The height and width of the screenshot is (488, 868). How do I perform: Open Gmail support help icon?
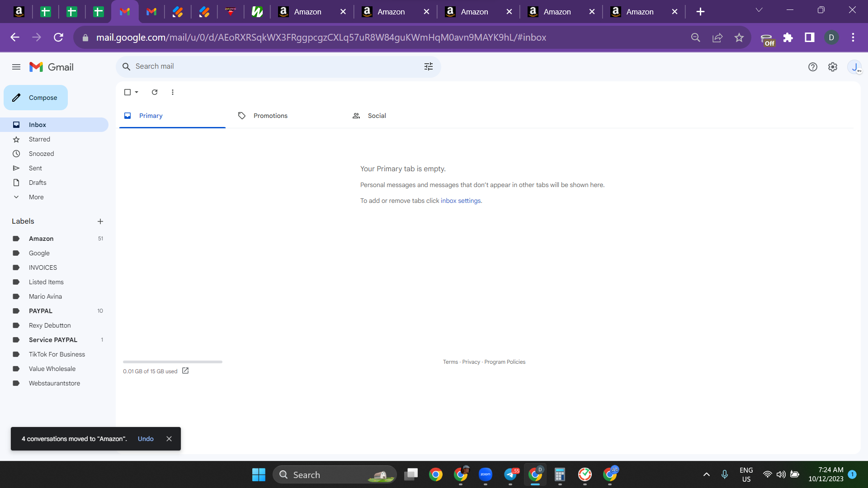click(x=813, y=67)
